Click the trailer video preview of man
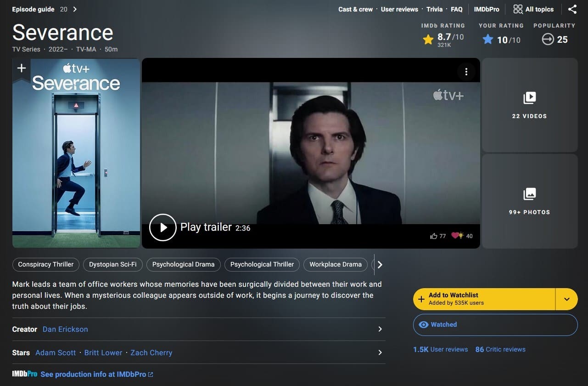This screenshot has width=588, height=386. click(x=311, y=153)
